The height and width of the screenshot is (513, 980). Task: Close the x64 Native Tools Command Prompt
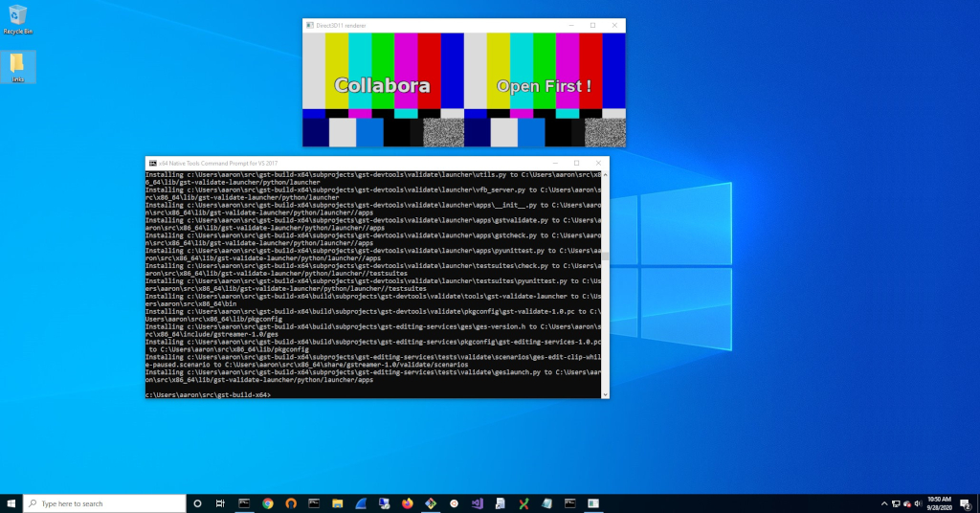598,163
